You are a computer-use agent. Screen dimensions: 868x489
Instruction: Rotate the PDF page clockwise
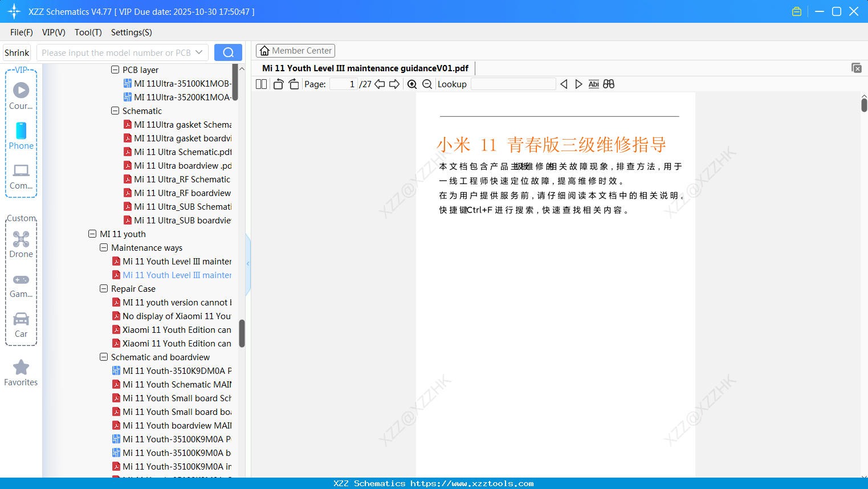pos(294,84)
